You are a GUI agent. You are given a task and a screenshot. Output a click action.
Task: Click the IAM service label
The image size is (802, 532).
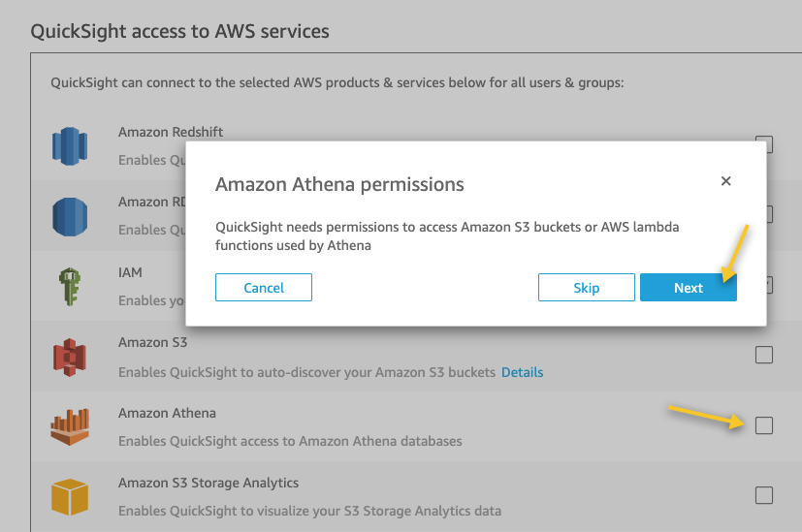click(130, 273)
